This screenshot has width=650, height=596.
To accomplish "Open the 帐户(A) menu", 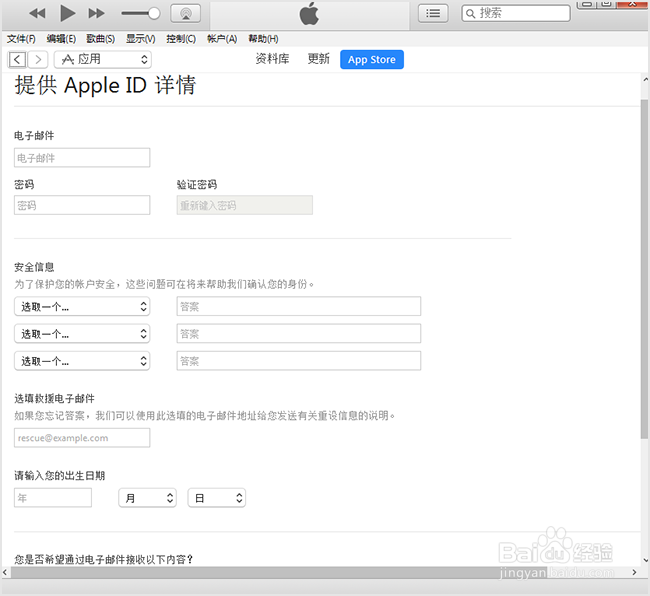I will 222,39.
